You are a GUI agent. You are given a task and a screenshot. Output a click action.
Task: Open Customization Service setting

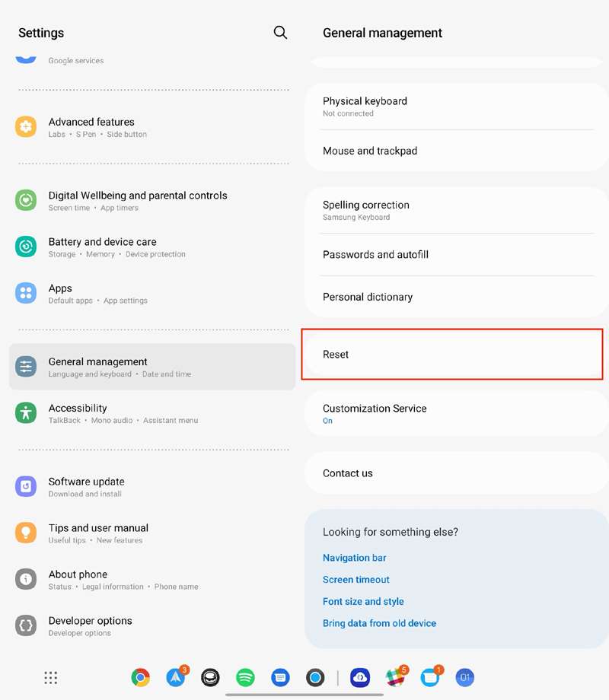pos(452,413)
